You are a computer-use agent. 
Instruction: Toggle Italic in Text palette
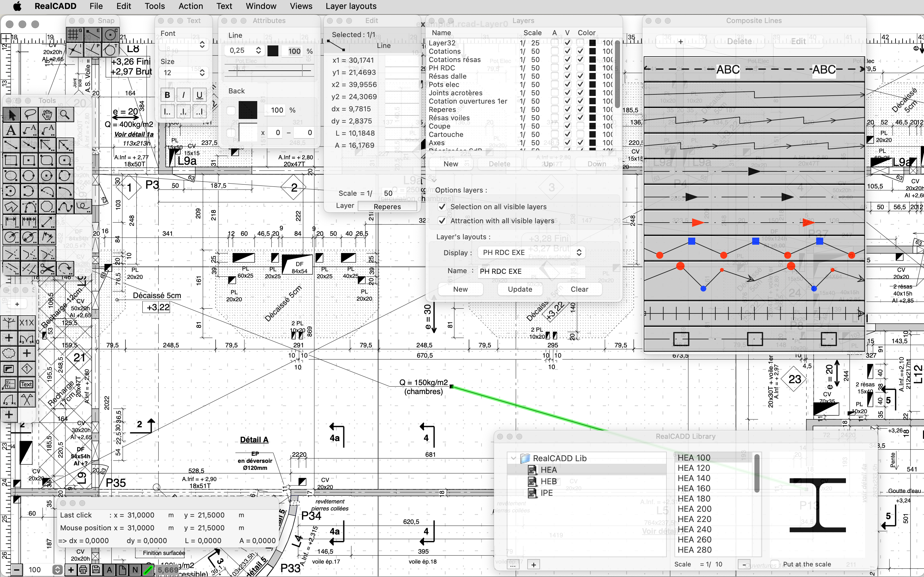coord(184,95)
